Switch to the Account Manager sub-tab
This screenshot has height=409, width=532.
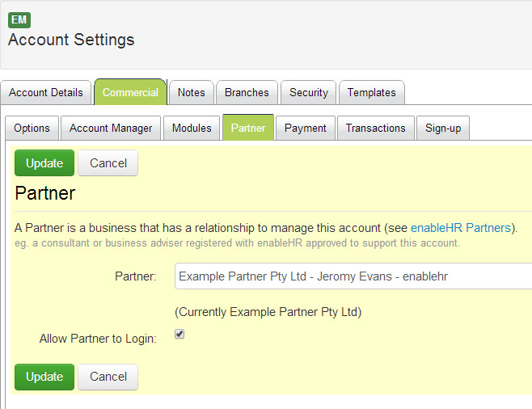pos(111,128)
